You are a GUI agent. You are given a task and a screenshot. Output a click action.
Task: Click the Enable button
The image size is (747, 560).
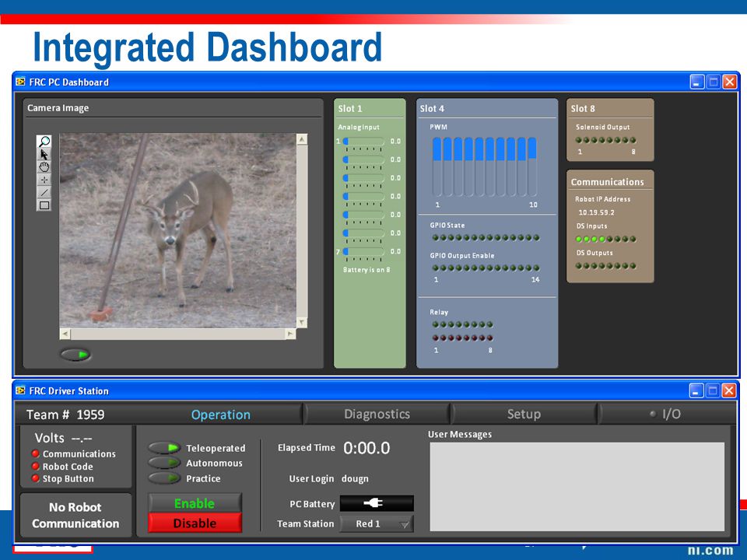click(195, 503)
